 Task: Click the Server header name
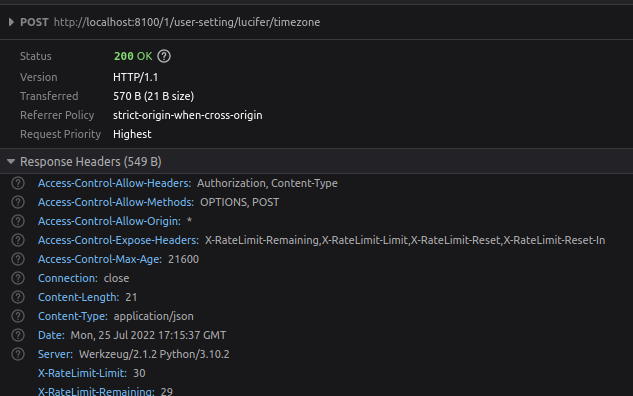click(55, 354)
